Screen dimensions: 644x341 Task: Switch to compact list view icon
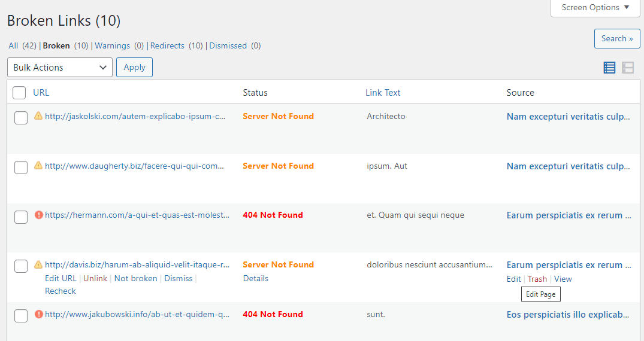[609, 68]
